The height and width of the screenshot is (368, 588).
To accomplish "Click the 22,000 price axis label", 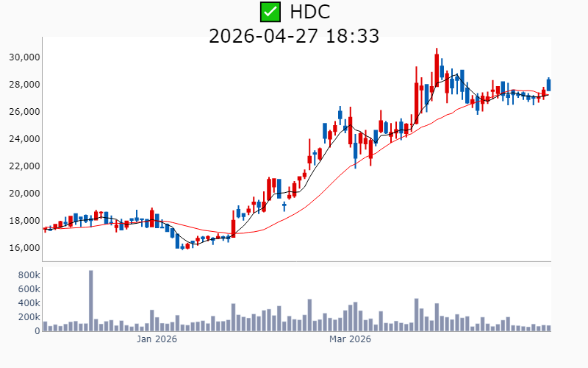I will point(24,166).
